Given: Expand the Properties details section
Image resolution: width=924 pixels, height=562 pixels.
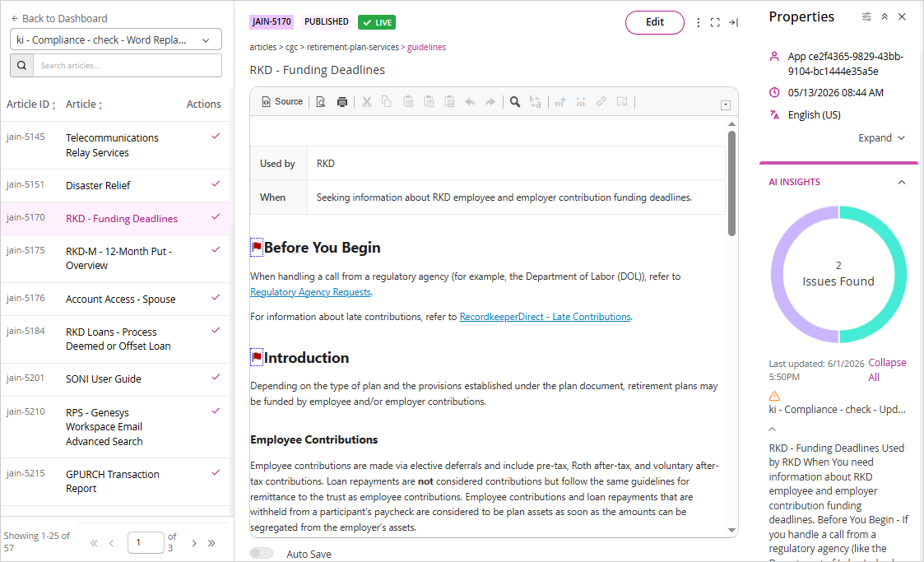Looking at the screenshot, I should (881, 138).
